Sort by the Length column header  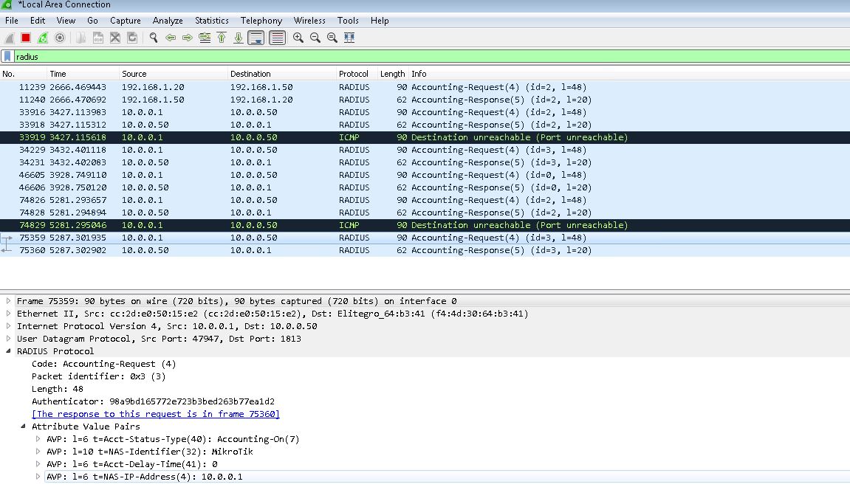pos(392,74)
